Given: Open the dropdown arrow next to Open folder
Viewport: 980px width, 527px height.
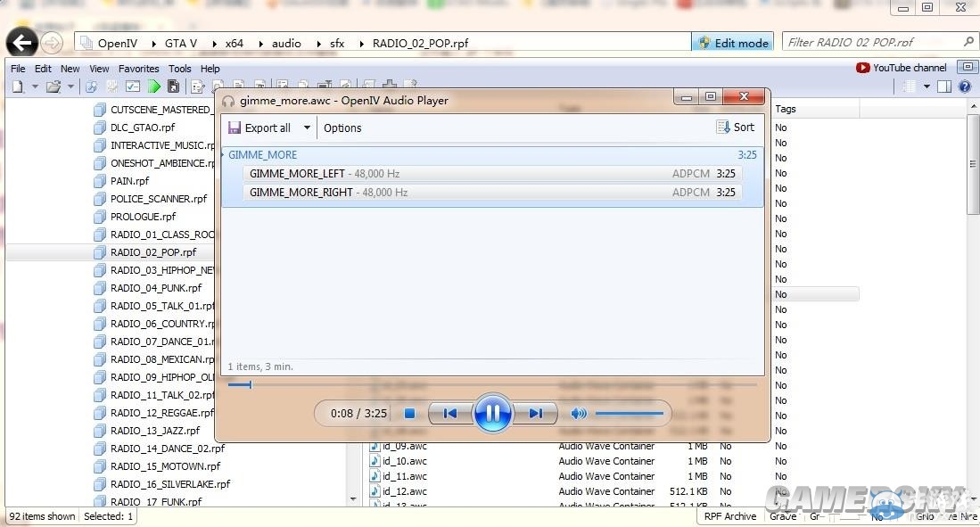Looking at the screenshot, I should click(70, 86).
